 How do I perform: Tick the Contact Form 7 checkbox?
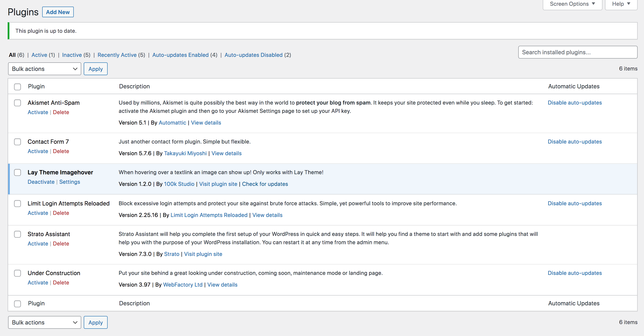[17, 142]
